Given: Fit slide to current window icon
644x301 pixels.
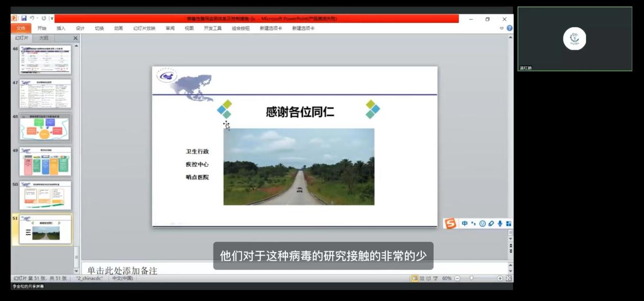Looking at the screenshot, I should click(x=508, y=279).
